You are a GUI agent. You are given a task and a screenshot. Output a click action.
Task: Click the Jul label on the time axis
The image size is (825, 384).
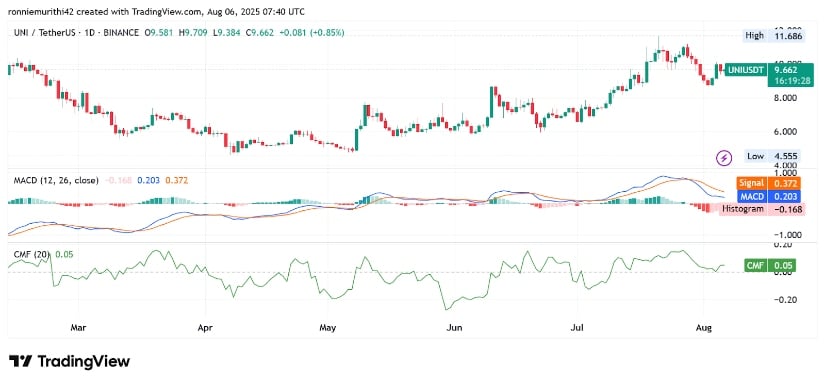coord(577,328)
